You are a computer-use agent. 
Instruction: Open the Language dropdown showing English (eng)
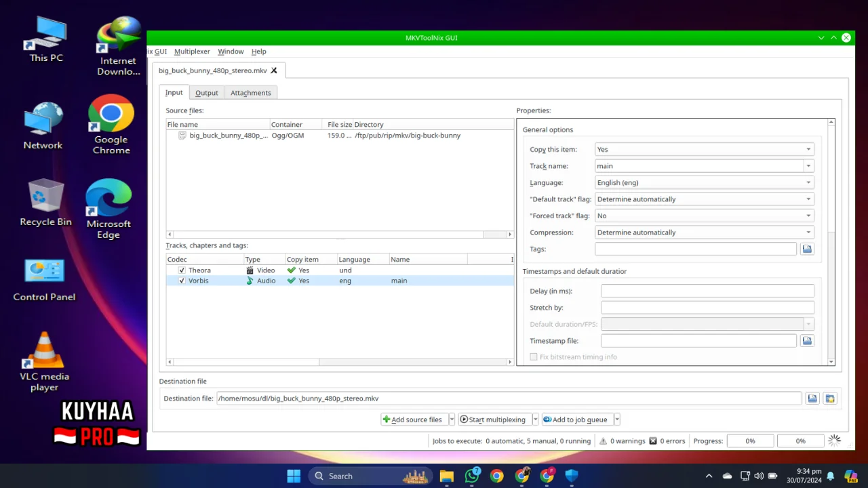click(704, 182)
